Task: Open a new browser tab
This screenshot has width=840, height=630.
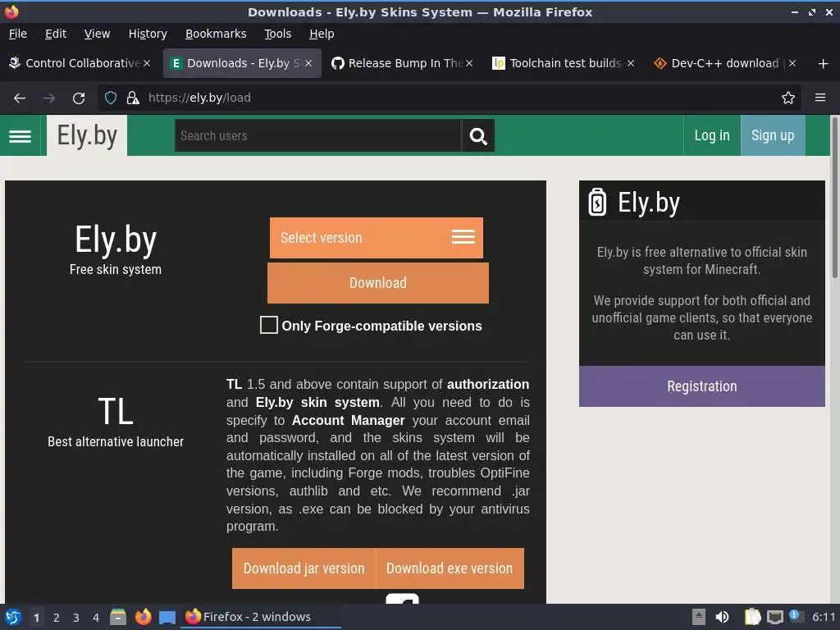Action: (x=824, y=64)
